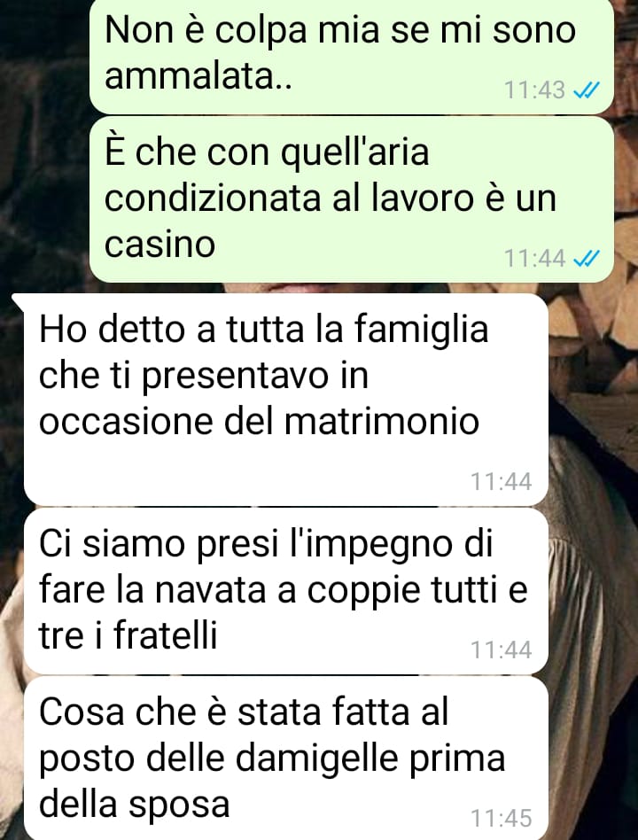Click the 11:44 timestamp under 'occasione del matrimonio'
638x840 pixels.
(x=501, y=482)
